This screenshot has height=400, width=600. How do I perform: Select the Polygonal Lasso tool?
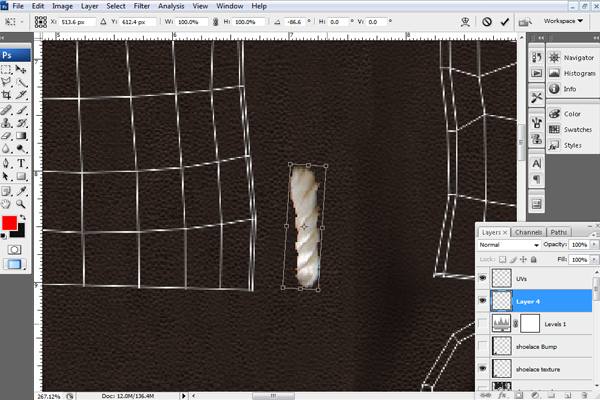click(x=7, y=82)
